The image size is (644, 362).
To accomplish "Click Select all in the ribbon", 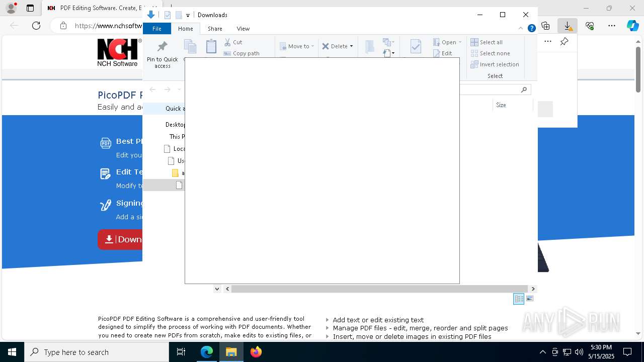I will coord(487,42).
